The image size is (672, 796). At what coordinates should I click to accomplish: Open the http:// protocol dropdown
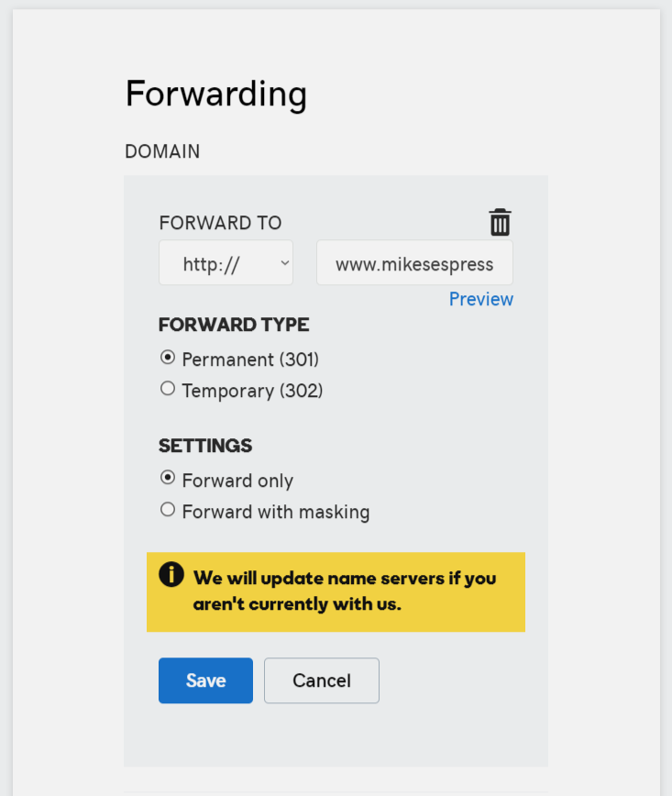pyautogui.click(x=226, y=263)
